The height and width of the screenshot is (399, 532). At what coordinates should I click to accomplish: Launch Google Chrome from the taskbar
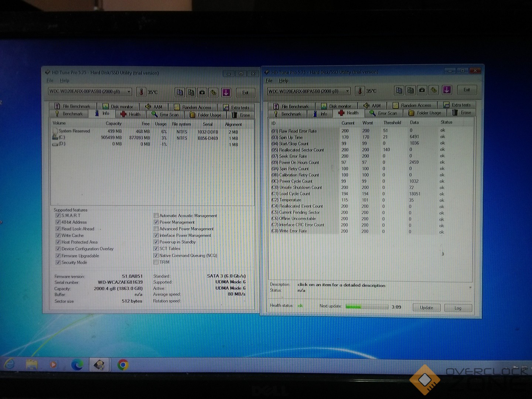tap(123, 365)
